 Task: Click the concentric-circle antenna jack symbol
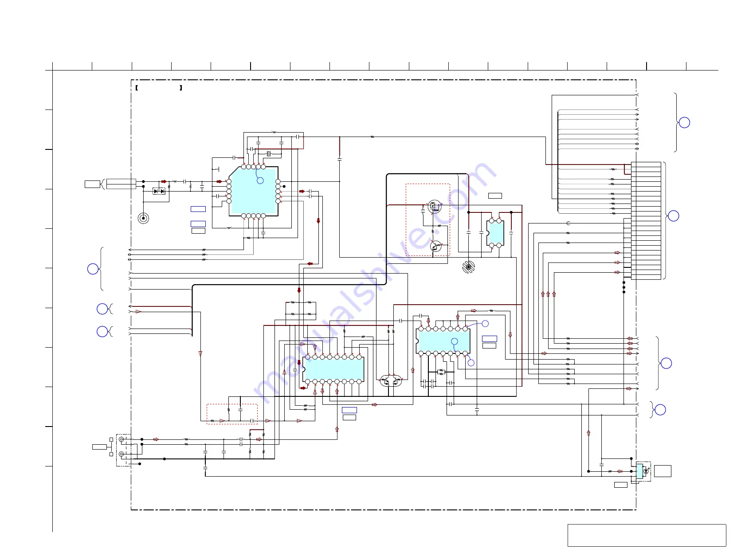(x=143, y=218)
